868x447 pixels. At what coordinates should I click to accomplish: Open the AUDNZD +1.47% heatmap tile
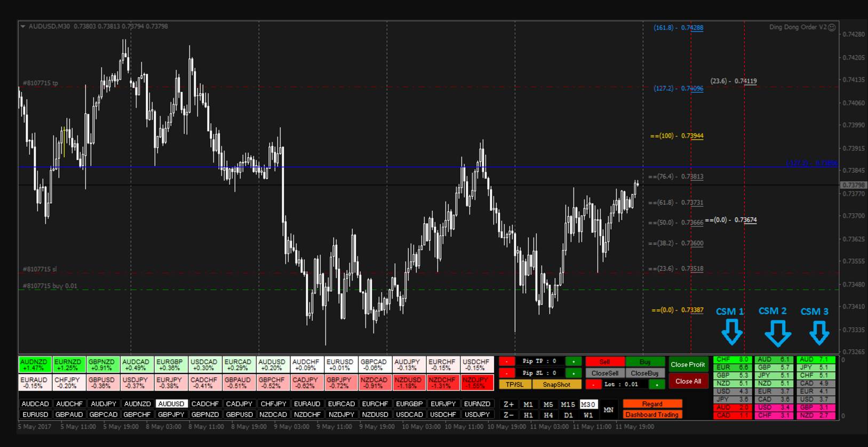[x=35, y=365]
